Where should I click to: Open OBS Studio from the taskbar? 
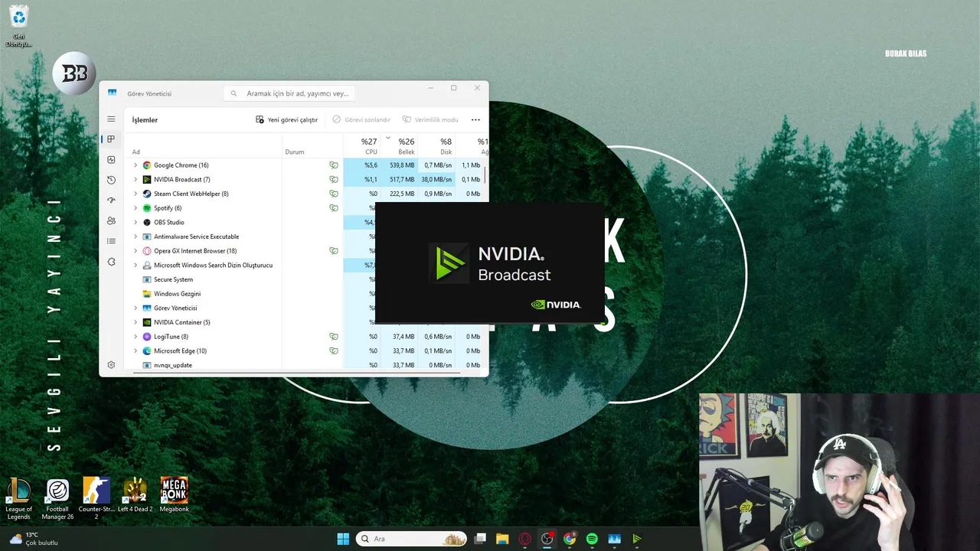coord(547,539)
